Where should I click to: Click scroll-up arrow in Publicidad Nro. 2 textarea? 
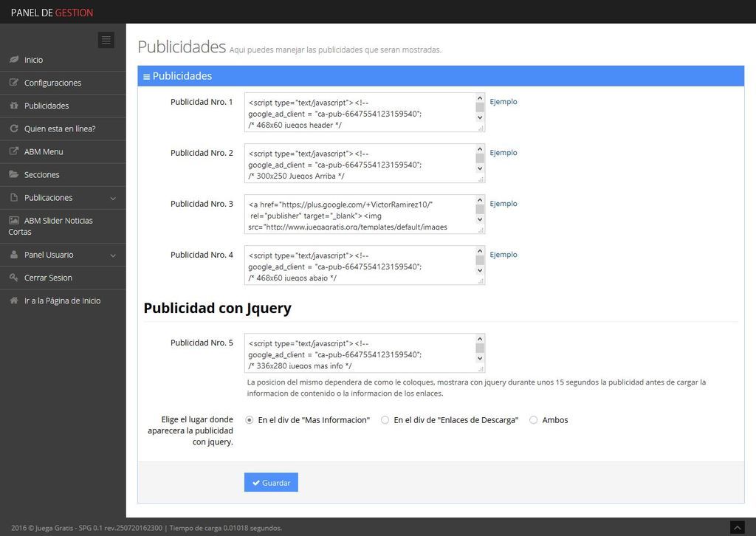coord(480,149)
